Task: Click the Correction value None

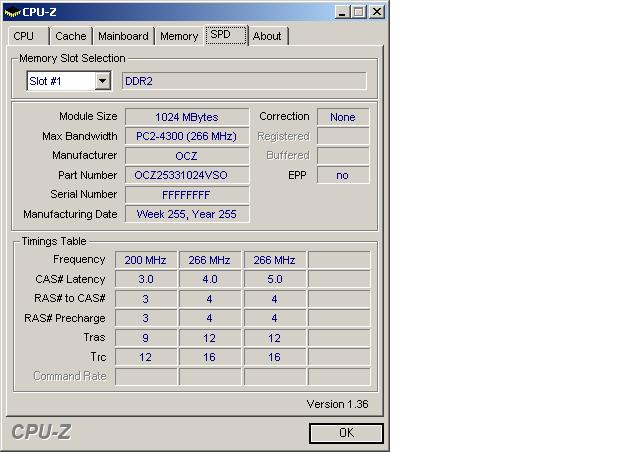Action: click(343, 117)
